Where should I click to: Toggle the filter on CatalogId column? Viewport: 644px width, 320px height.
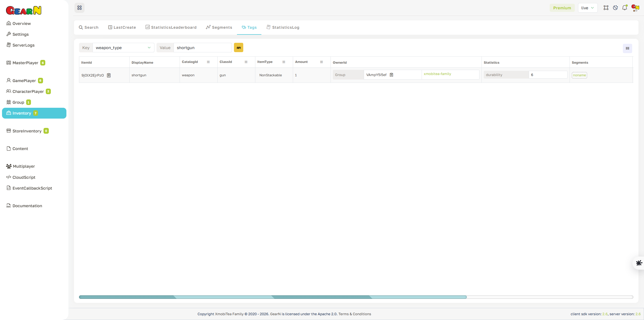pyautogui.click(x=208, y=62)
